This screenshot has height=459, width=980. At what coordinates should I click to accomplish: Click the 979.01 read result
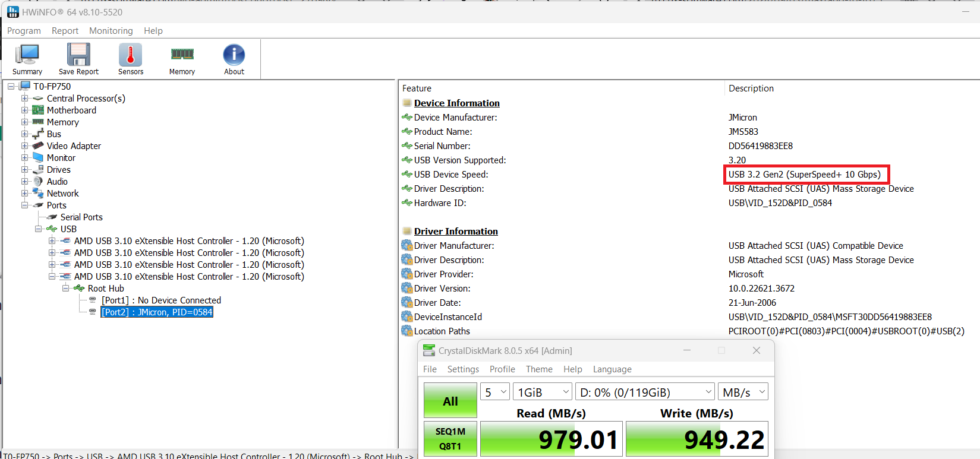(x=551, y=439)
